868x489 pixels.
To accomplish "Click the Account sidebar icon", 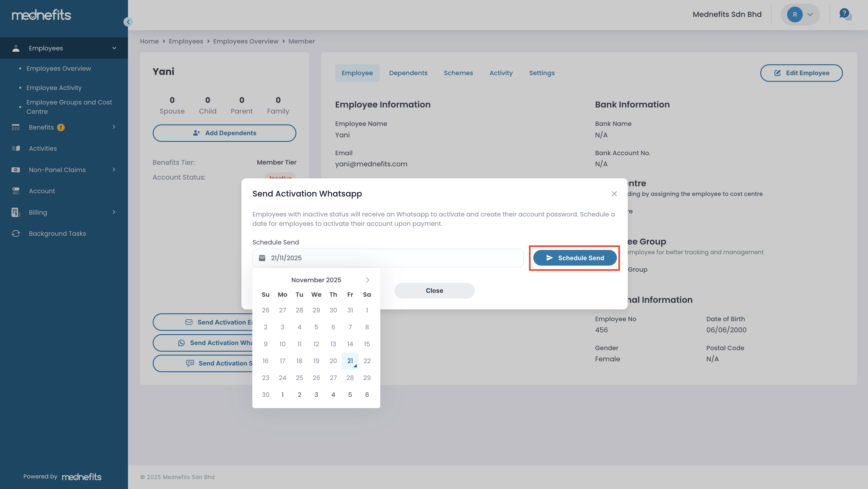I will [16, 191].
